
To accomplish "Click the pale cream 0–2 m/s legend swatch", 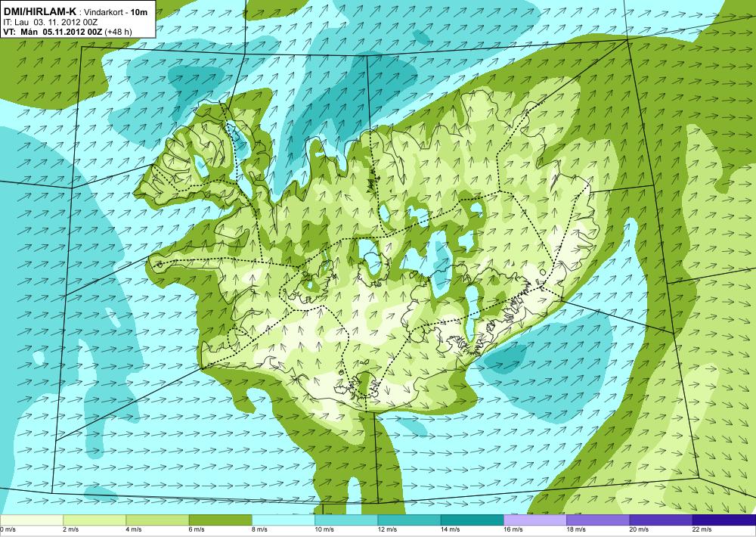I will point(31,520).
